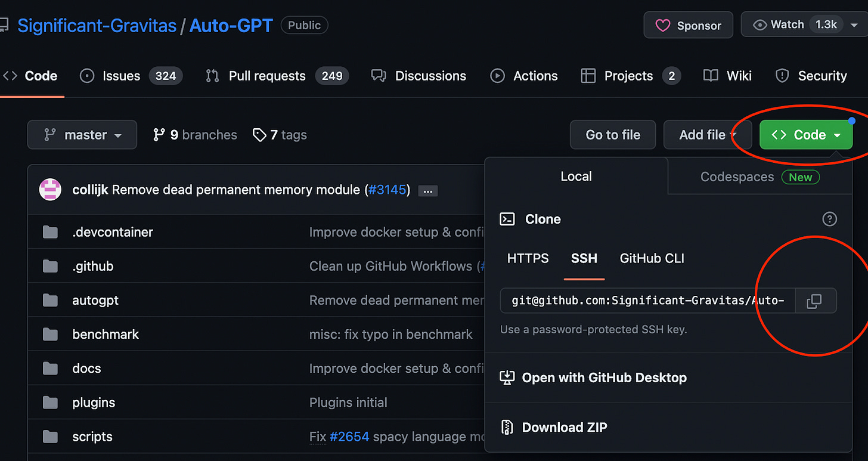Image resolution: width=868 pixels, height=461 pixels.
Task: Open the green Code dropdown
Action: click(x=805, y=135)
